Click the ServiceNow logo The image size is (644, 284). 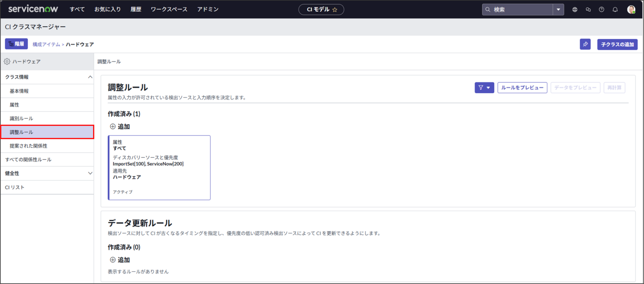[33, 9]
